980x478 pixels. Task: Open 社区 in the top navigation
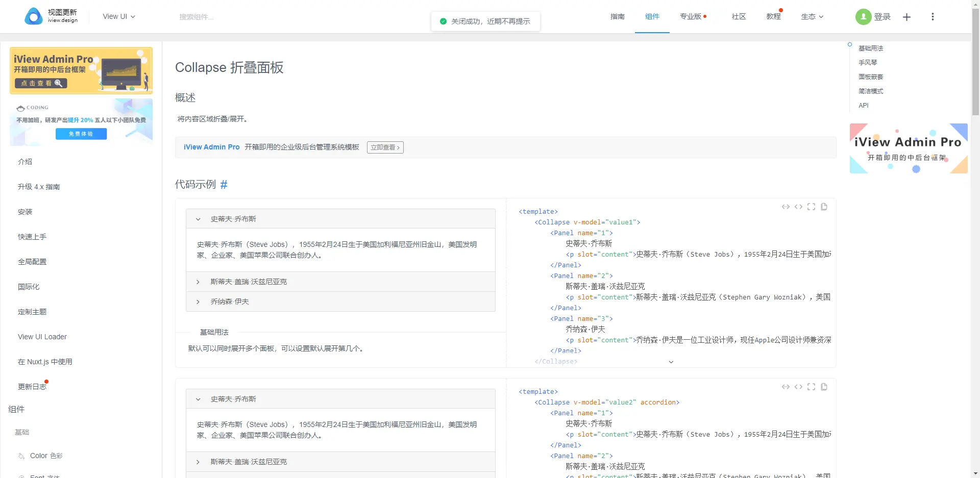coord(739,16)
